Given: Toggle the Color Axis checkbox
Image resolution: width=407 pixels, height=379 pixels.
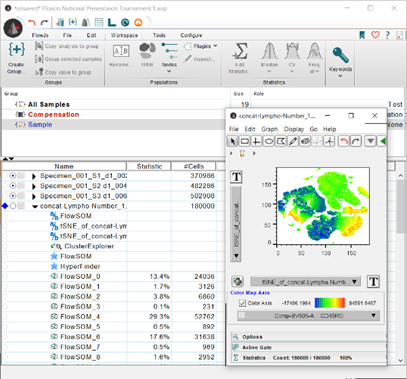Looking at the screenshot, I should point(242,303).
